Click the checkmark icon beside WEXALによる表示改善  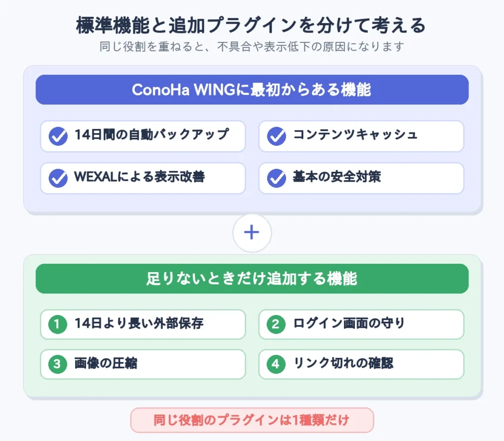(58, 178)
